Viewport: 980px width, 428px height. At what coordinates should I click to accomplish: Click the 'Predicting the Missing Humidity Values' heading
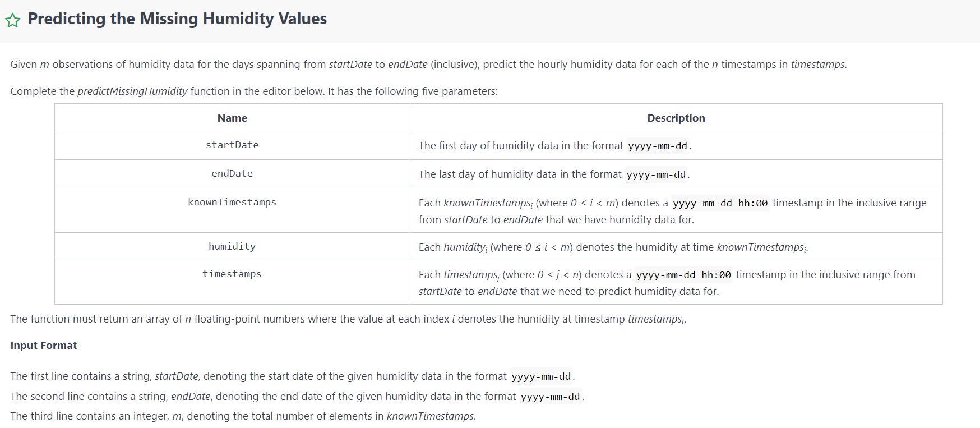coord(177,19)
